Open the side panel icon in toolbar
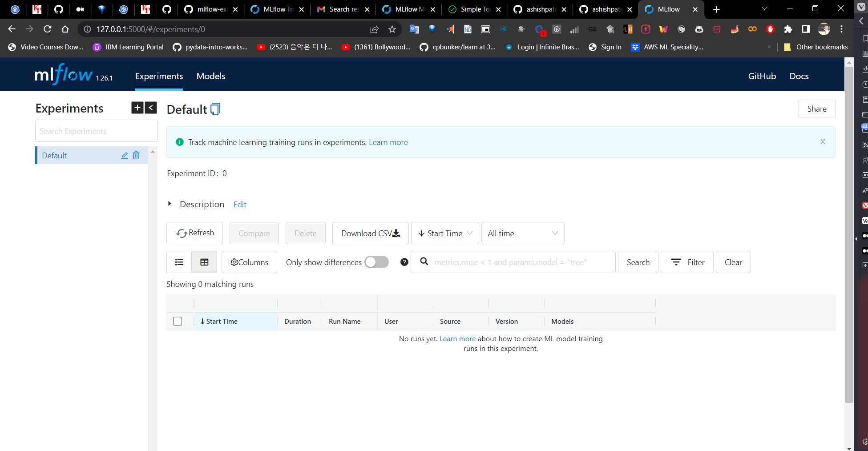 (x=806, y=29)
